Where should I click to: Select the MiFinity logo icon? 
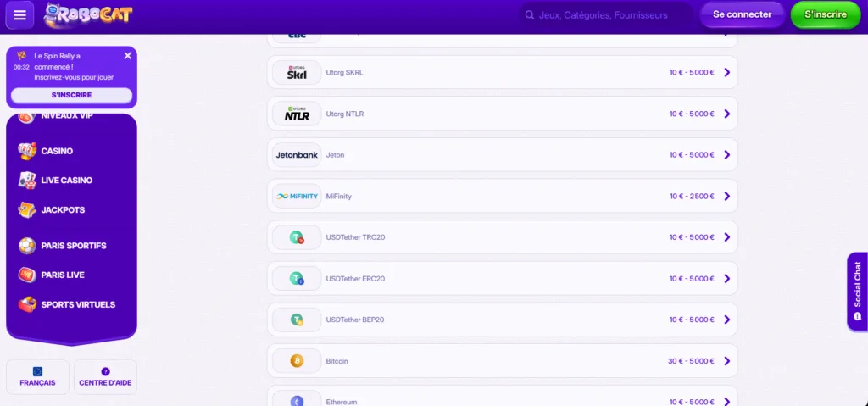coord(297,197)
